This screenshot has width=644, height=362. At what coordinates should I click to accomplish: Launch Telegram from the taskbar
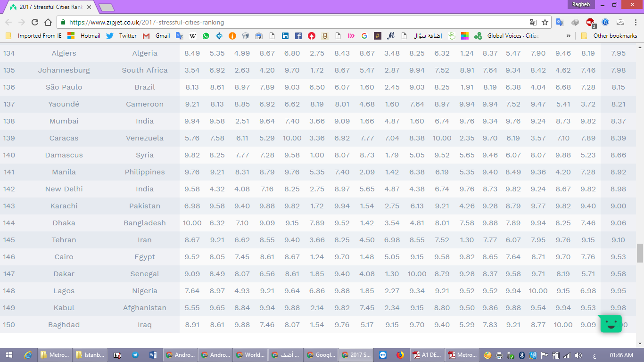[135, 355]
